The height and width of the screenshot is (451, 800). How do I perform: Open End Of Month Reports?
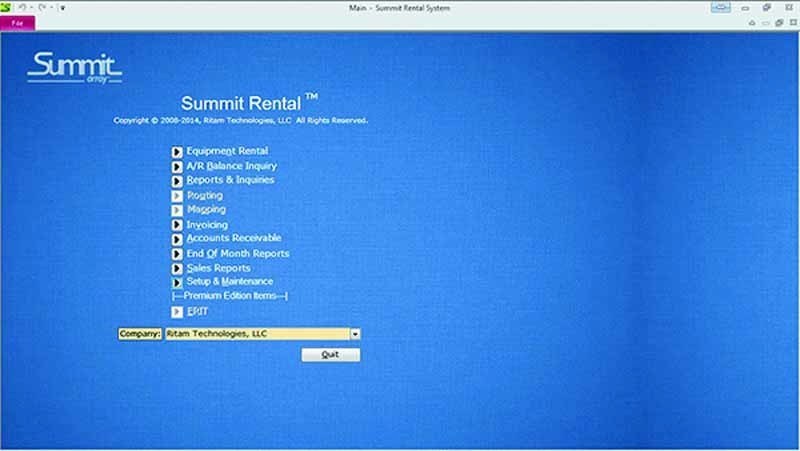pos(238,254)
